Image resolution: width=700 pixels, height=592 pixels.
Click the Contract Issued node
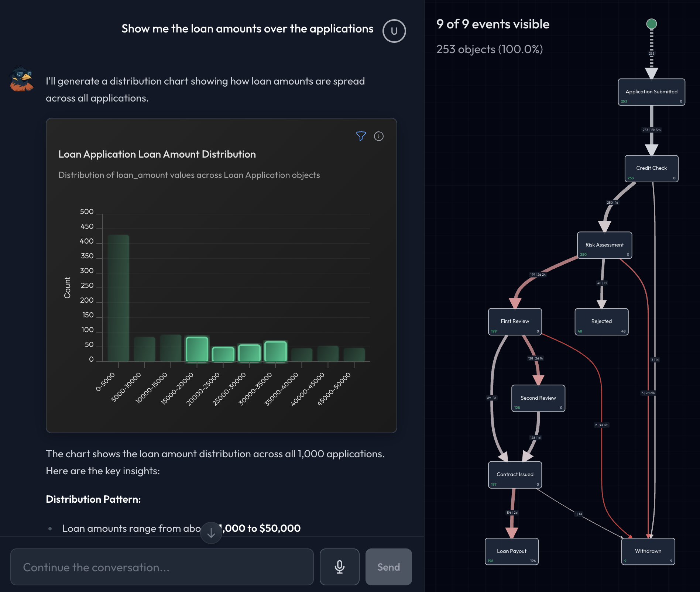pos(515,475)
